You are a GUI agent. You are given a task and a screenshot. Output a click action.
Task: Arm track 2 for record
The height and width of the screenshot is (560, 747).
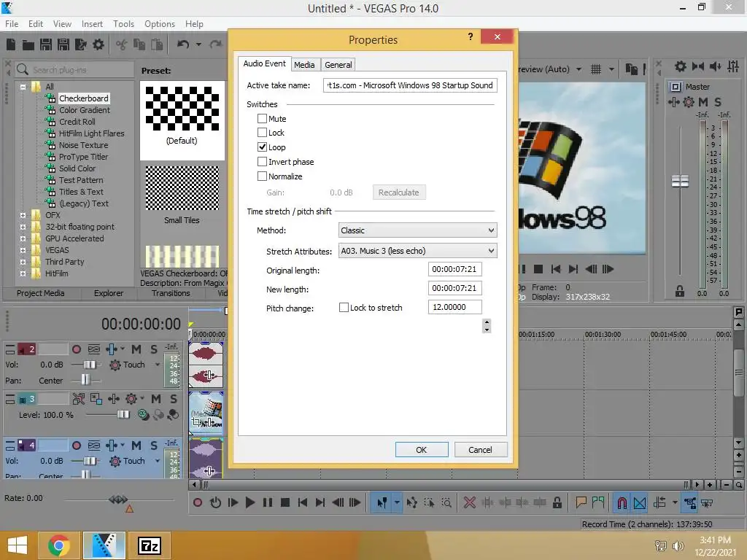click(76, 349)
